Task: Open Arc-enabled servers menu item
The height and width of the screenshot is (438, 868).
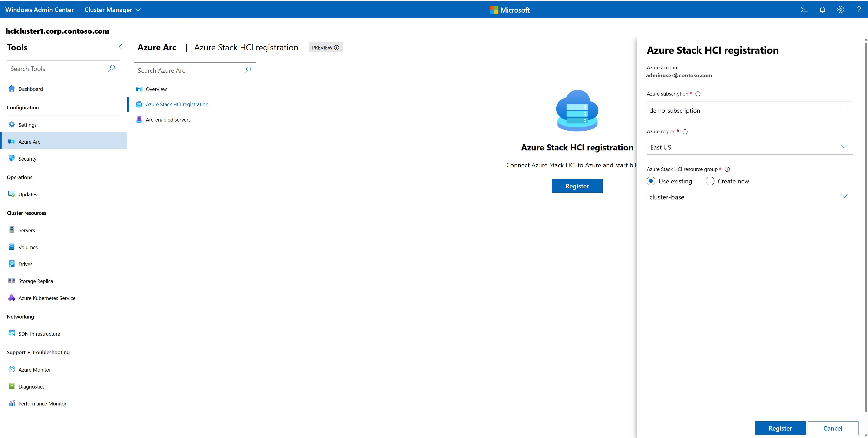Action: tap(168, 119)
